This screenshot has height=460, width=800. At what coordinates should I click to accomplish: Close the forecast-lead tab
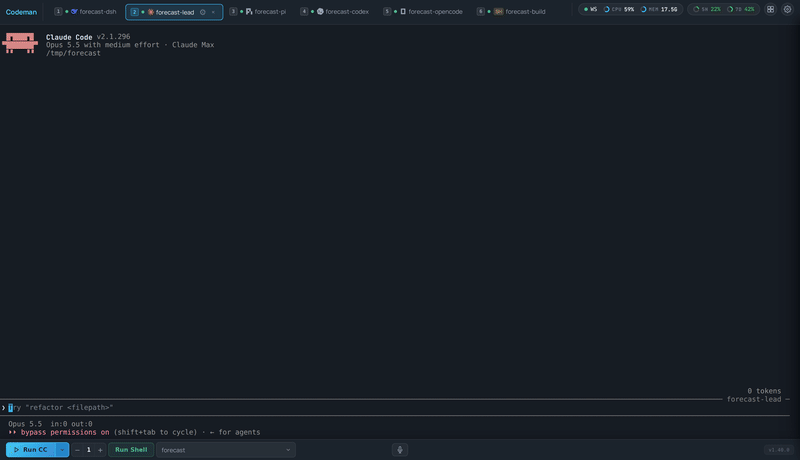click(x=213, y=12)
